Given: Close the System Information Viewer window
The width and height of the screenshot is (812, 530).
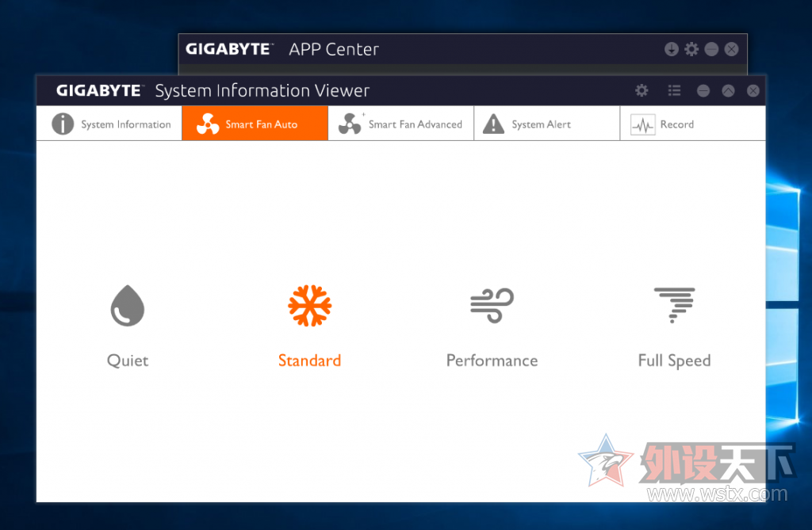Looking at the screenshot, I should tap(753, 91).
